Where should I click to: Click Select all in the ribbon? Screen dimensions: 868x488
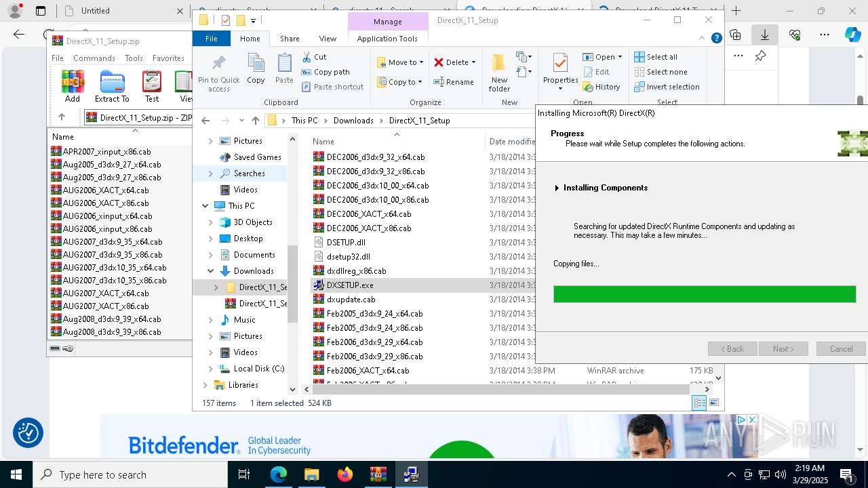[x=656, y=57]
